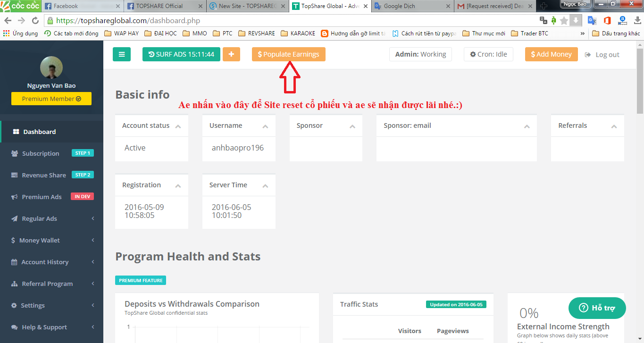Go back using the browser back arrow
The width and height of the screenshot is (644, 343).
pyautogui.click(x=8, y=21)
